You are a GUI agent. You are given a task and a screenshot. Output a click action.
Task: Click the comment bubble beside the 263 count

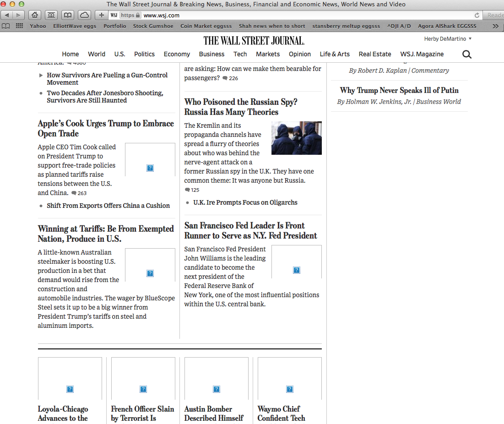74,193
